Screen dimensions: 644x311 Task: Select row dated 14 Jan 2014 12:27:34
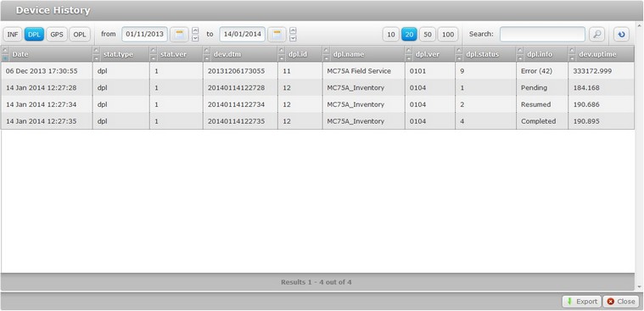coord(317,104)
